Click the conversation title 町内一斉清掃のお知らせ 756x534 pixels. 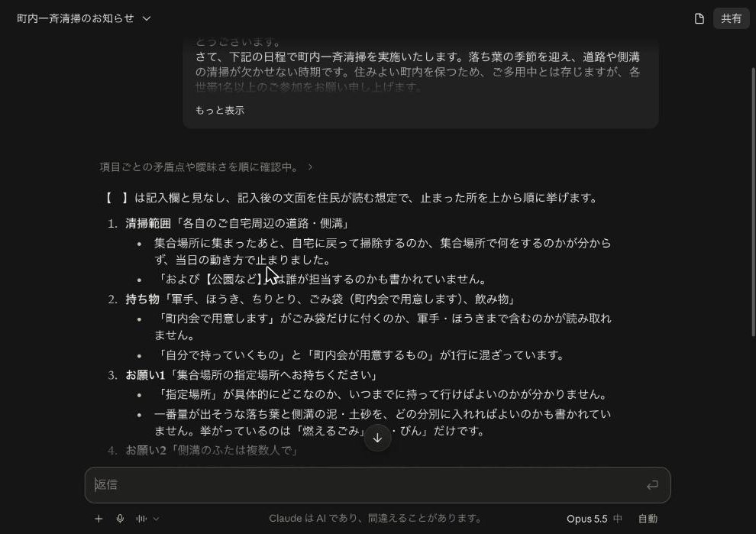pyautogui.click(x=76, y=18)
